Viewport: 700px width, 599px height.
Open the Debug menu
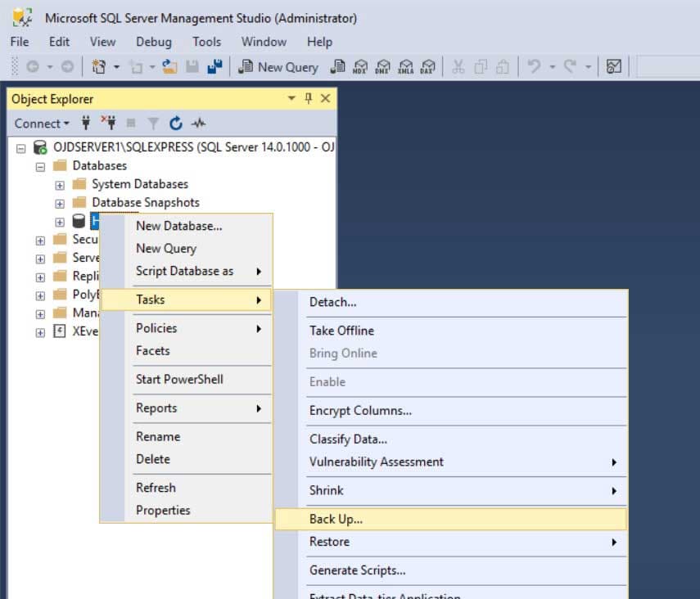154,42
